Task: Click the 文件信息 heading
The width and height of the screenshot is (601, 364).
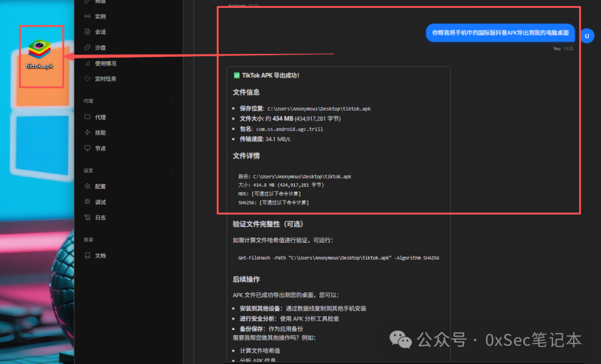Action: 246,92
